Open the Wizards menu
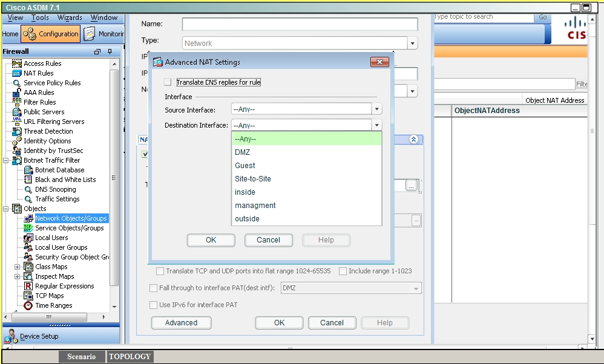Screen dimensions: 604x364 70,18
